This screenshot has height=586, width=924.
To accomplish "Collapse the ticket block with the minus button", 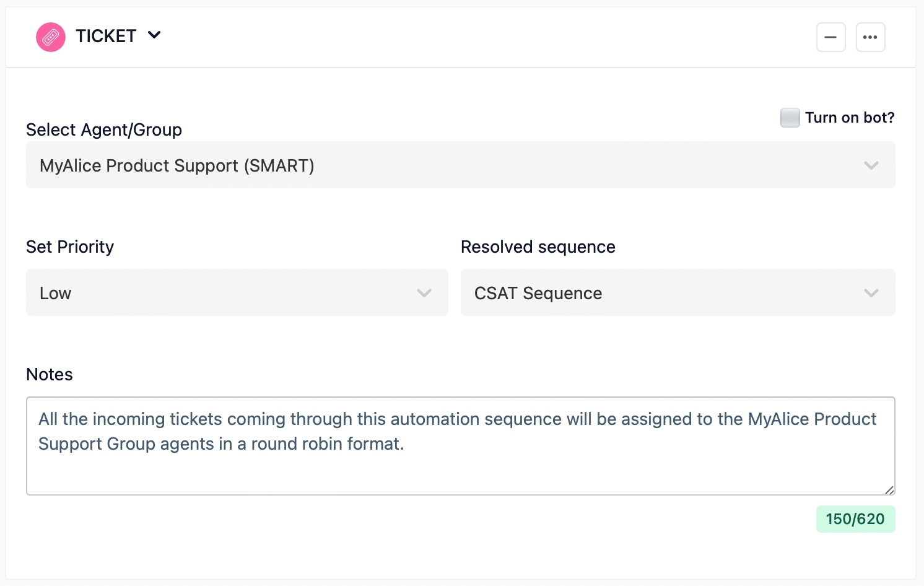I will (830, 37).
